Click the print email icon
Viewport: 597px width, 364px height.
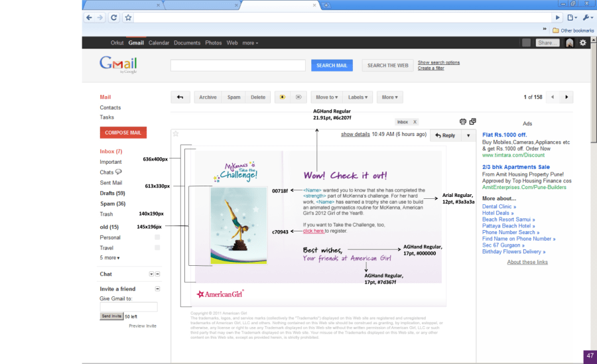point(463,122)
